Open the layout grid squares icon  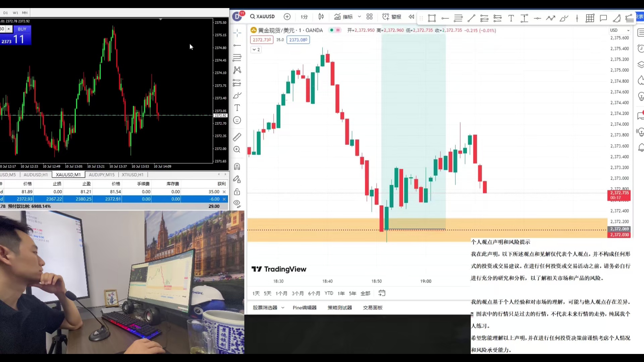click(x=370, y=17)
